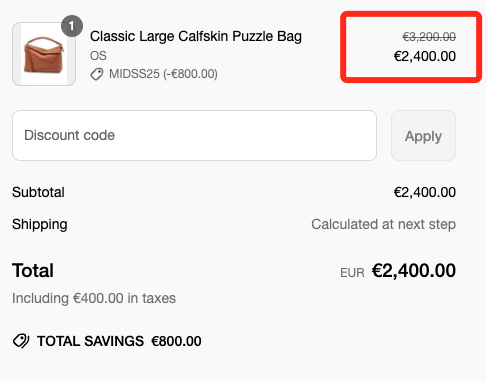The width and height of the screenshot is (486, 381).
Task: Click the 'Calculated at next step' shipping text
Action: click(383, 224)
